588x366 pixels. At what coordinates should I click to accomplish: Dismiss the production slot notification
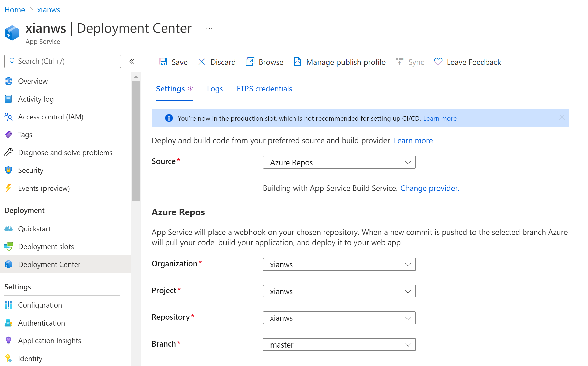[x=562, y=118]
